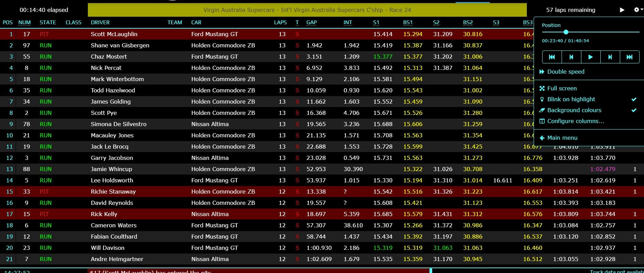Click the DRIVER column header
The image size is (644, 273).
click(100, 22)
